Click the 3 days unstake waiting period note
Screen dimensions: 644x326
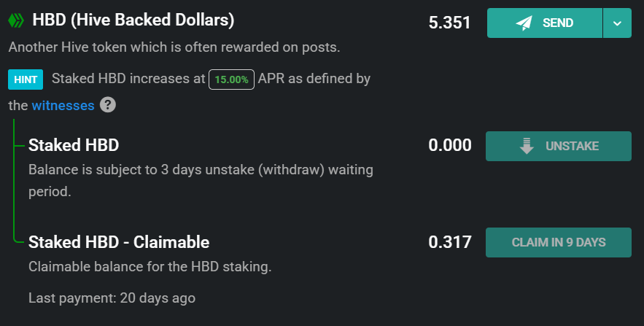(201, 171)
